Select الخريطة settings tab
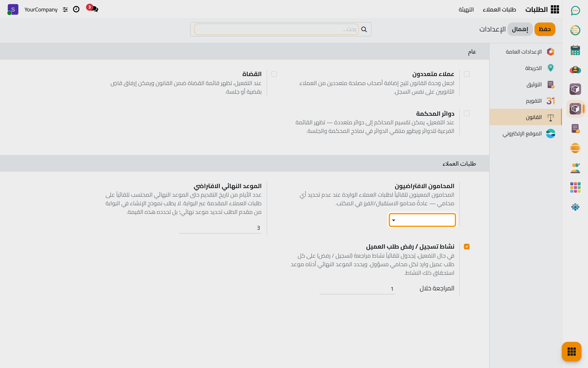This screenshot has width=588, height=368. coord(526,68)
